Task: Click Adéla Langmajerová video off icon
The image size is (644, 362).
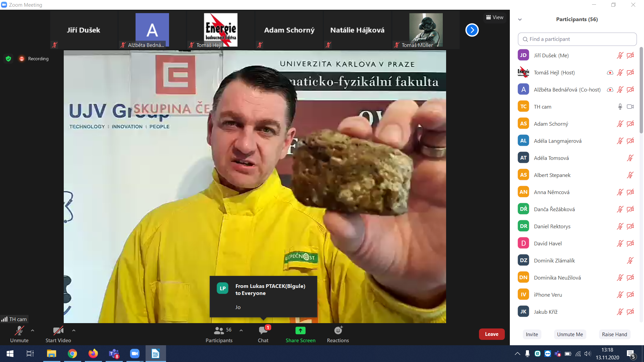Action: point(630,141)
